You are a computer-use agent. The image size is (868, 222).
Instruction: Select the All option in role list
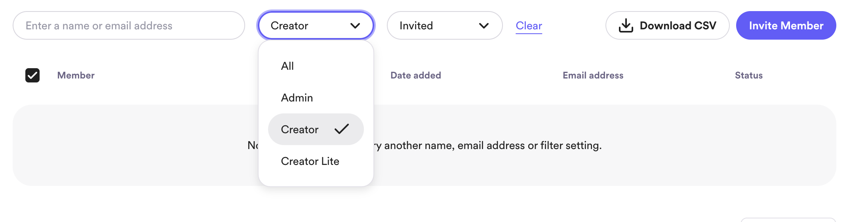click(x=287, y=66)
